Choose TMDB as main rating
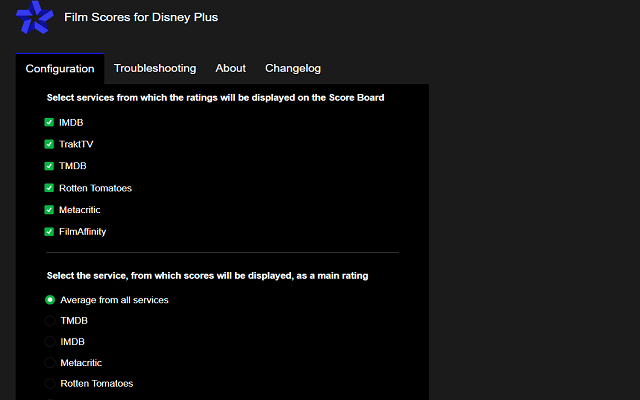This screenshot has height=400, width=640. (x=50, y=321)
